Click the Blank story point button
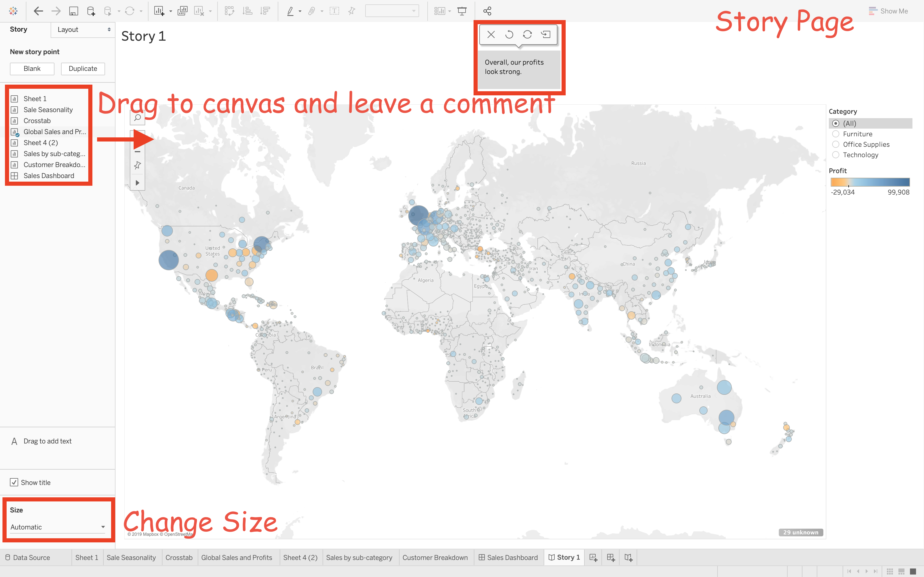This screenshot has width=924, height=577. (x=32, y=69)
